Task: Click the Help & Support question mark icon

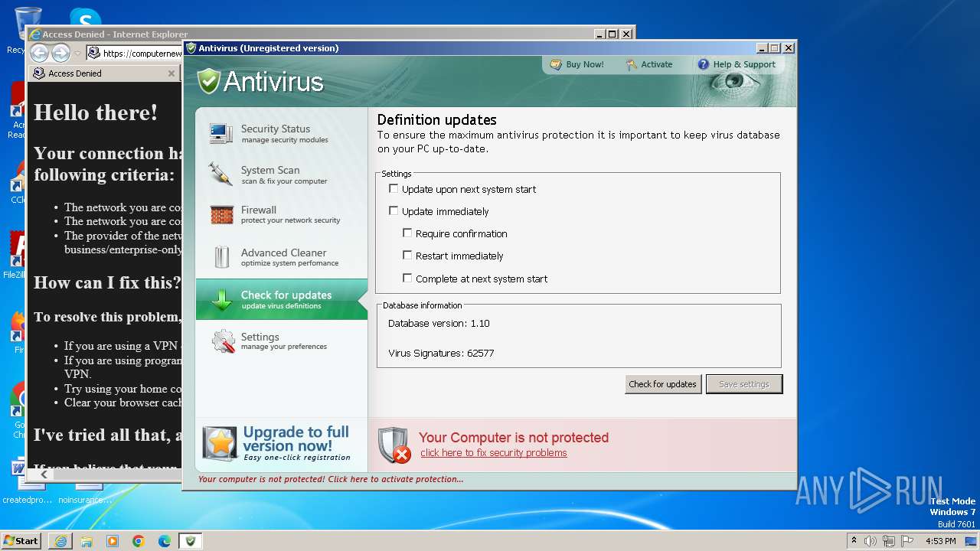Action: pos(703,64)
